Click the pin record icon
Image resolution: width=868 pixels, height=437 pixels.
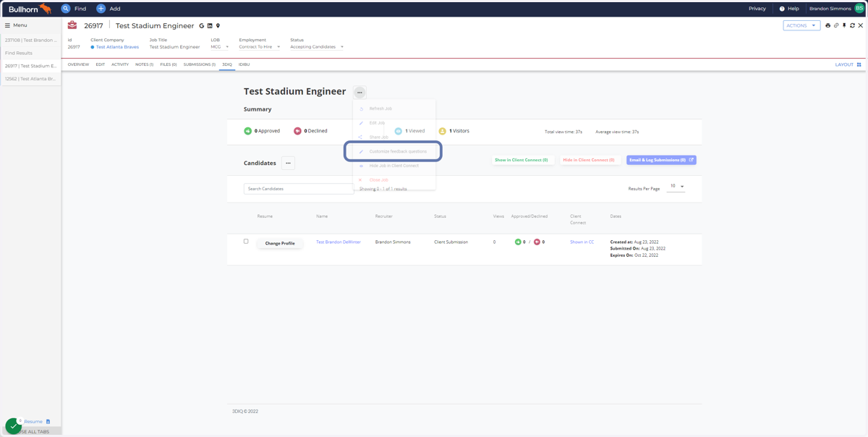(844, 25)
